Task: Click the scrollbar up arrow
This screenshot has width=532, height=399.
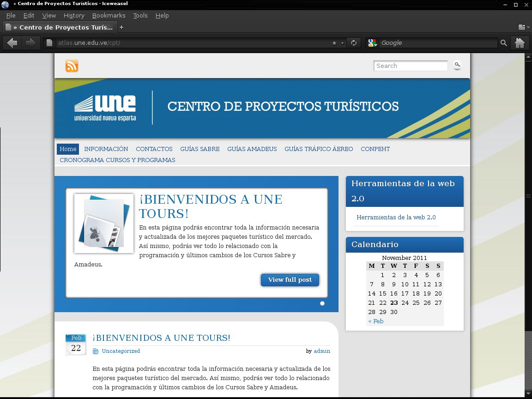Action: click(528, 57)
